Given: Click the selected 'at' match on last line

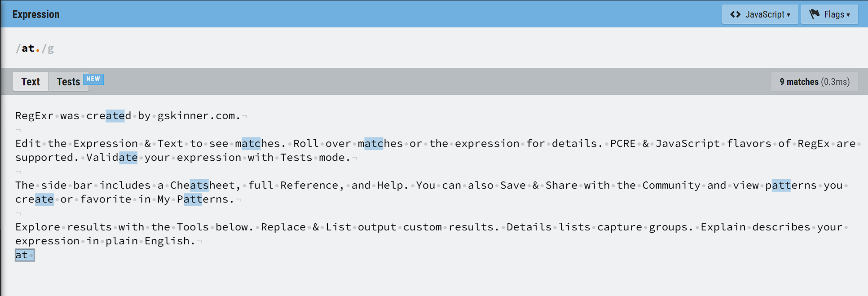Looking at the screenshot, I should (25, 255).
